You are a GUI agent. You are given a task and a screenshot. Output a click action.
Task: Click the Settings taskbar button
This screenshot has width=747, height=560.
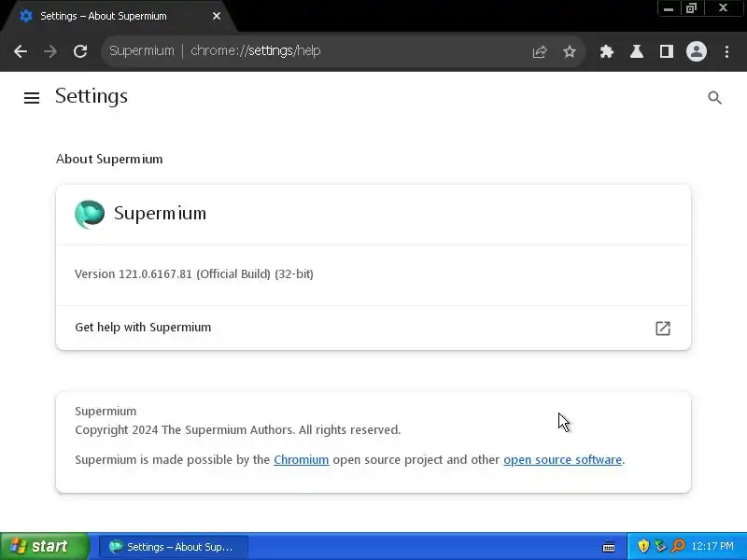pos(174,547)
